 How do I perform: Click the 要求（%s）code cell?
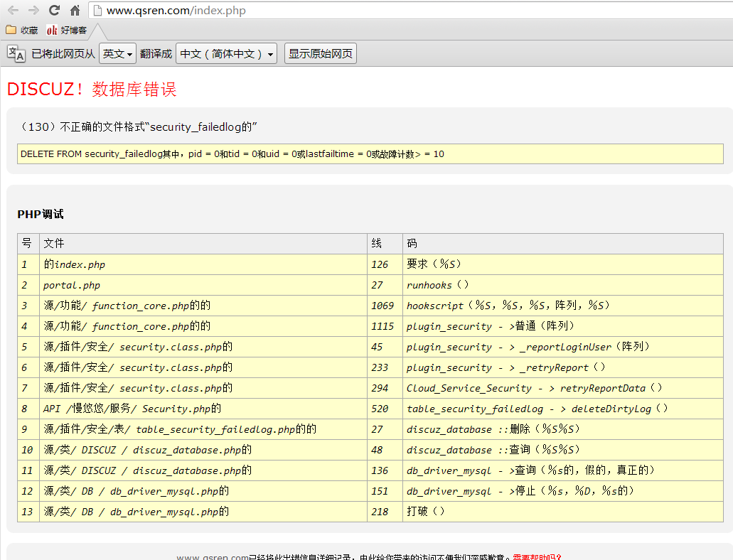click(x=563, y=264)
